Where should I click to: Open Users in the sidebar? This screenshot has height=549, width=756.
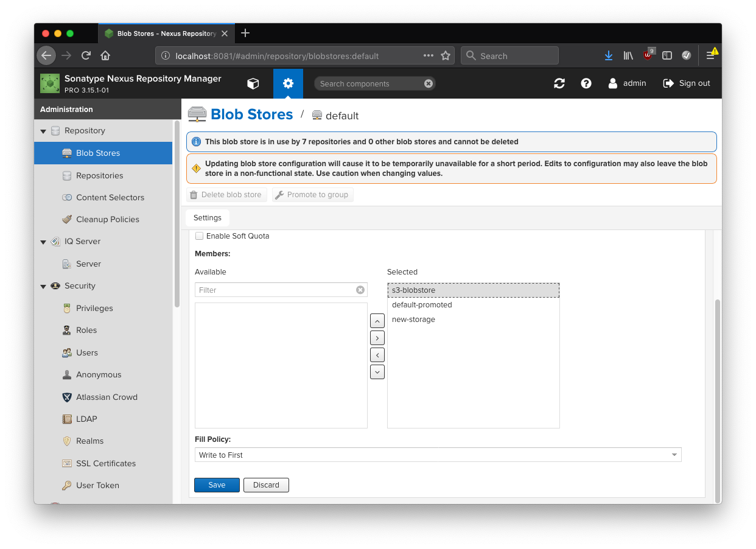(103, 352)
